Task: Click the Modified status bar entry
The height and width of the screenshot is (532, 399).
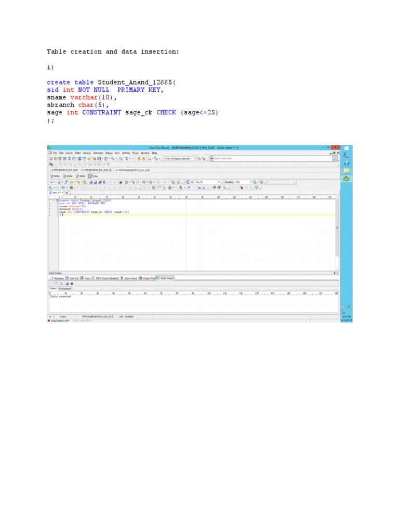Action: point(129,316)
